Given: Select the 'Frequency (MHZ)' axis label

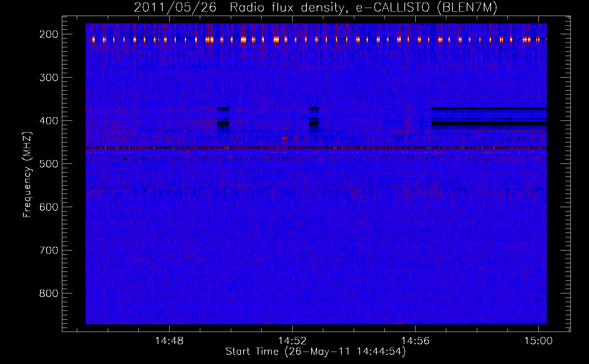Looking at the screenshot, I should point(27,174).
